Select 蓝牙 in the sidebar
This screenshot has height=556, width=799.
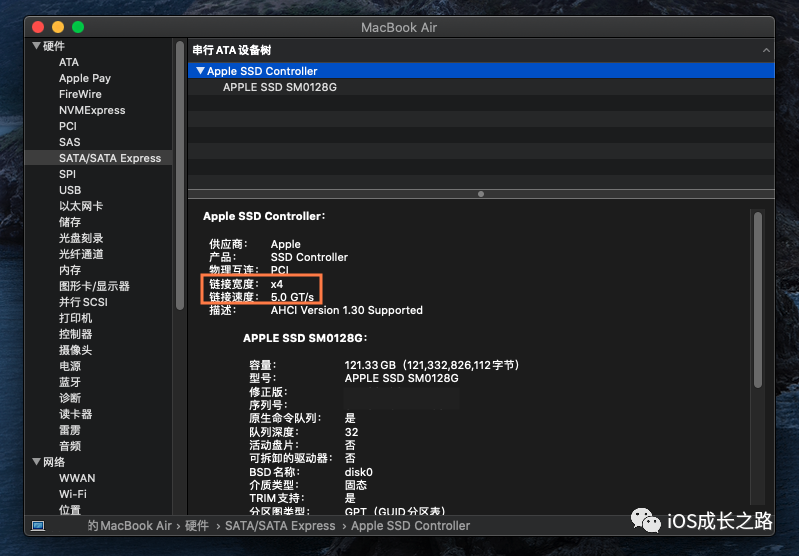coord(70,382)
